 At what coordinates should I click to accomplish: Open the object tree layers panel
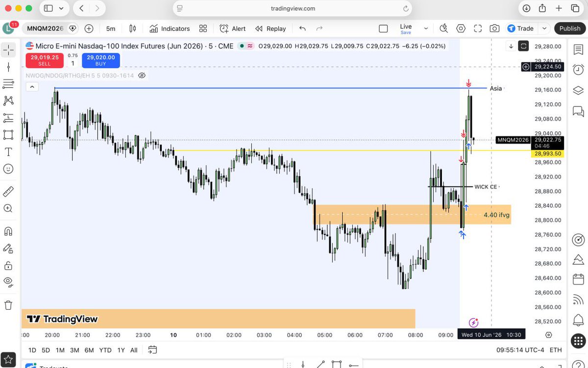tap(578, 91)
